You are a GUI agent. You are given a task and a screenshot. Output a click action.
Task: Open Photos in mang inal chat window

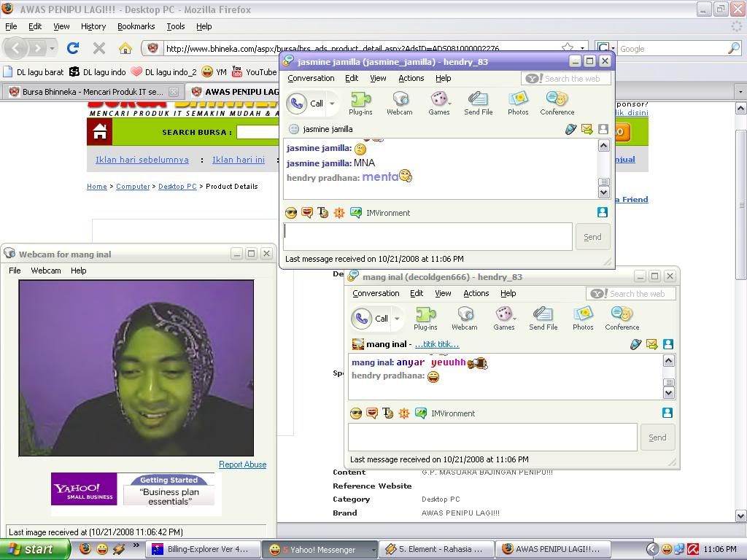(583, 319)
